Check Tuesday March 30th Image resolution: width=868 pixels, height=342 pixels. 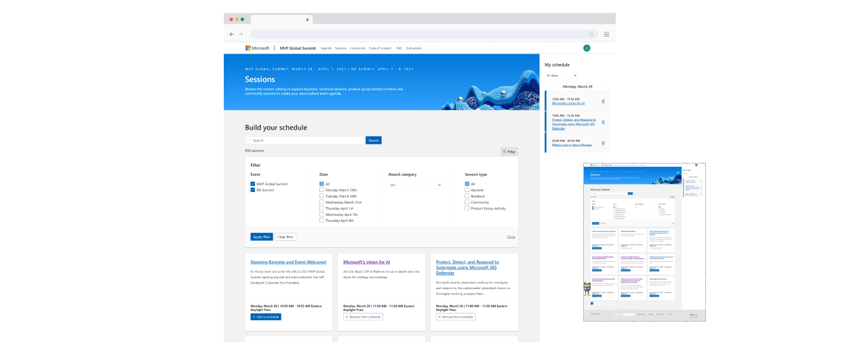322,196
